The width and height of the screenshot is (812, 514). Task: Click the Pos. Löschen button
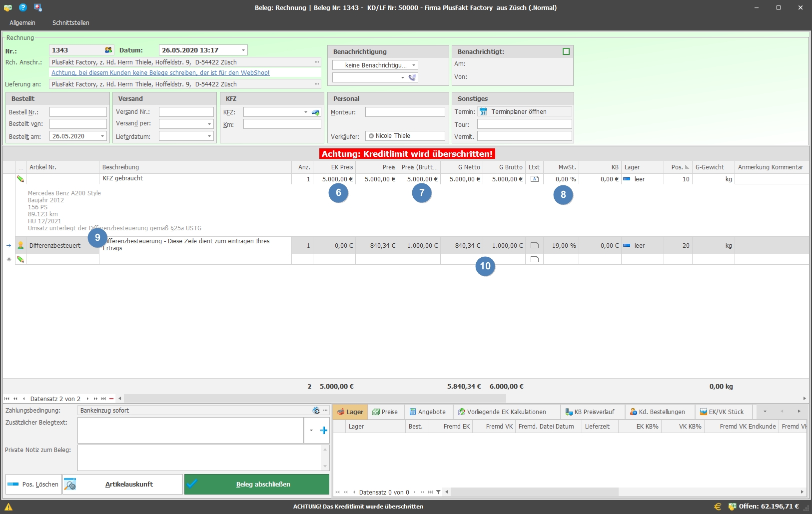tap(33, 484)
